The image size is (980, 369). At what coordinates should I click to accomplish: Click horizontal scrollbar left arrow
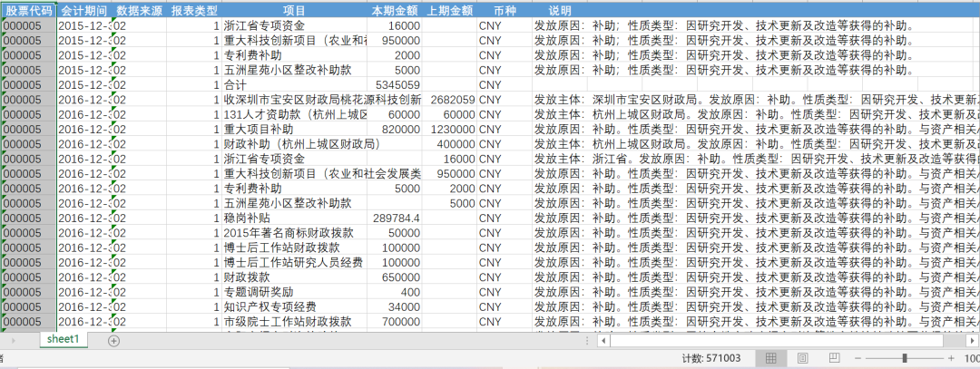pyautogui.click(x=603, y=341)
